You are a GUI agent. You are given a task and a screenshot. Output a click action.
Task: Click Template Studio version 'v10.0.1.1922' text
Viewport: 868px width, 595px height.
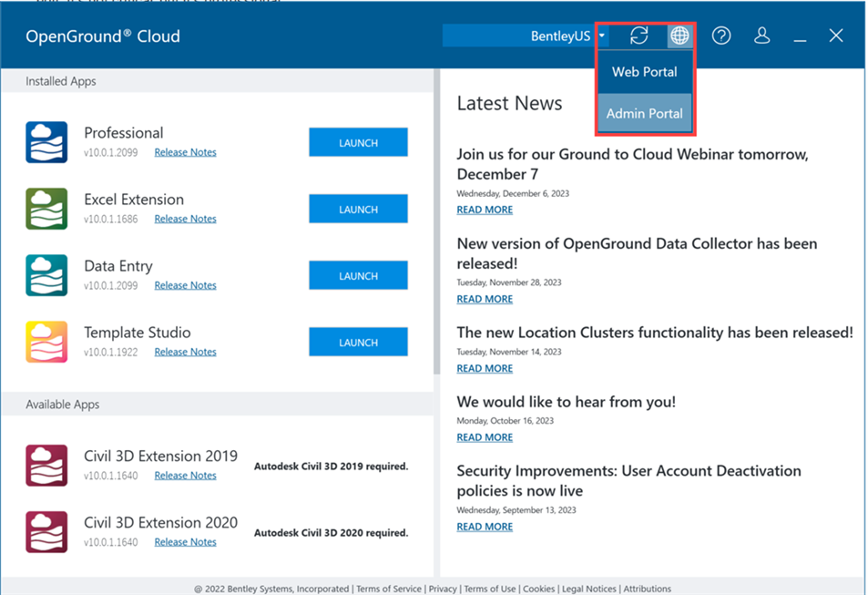pos(111,352)
